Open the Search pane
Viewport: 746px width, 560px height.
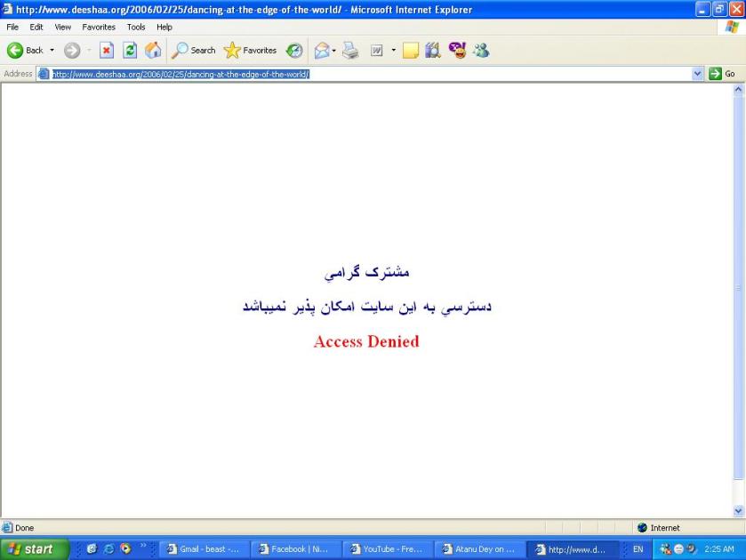click(x=193, y=50)
